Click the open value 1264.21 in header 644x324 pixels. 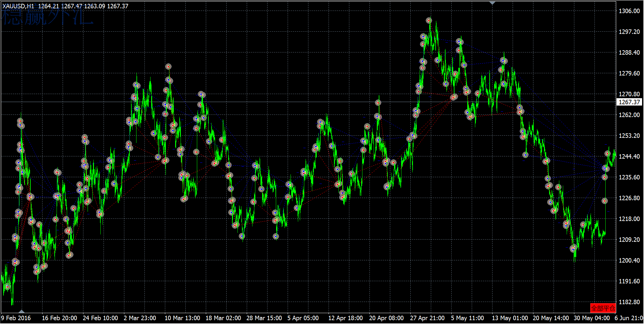click(x=49, y=6)
